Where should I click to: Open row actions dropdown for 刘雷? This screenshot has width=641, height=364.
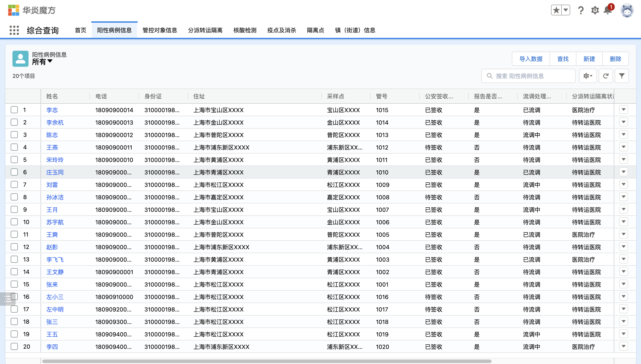pos(623,184)
